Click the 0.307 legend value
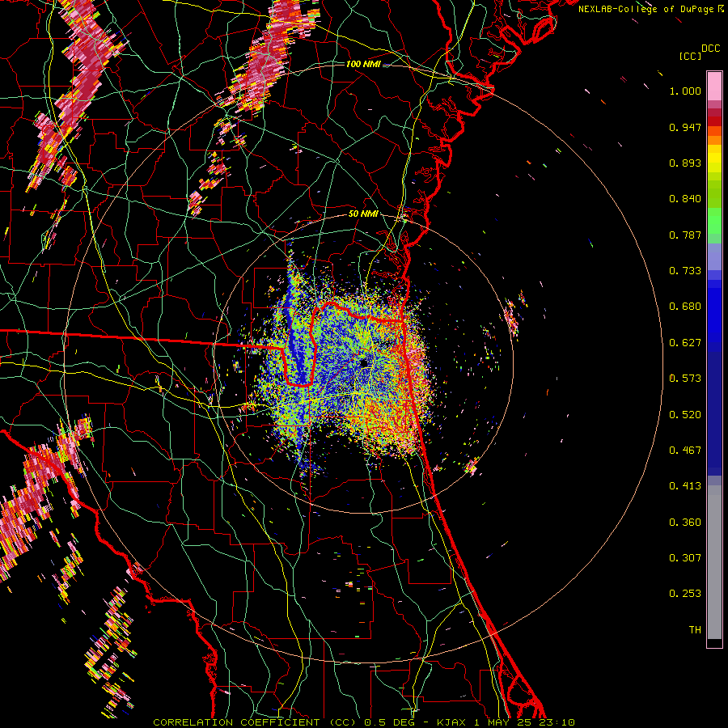 click(685, 558)
